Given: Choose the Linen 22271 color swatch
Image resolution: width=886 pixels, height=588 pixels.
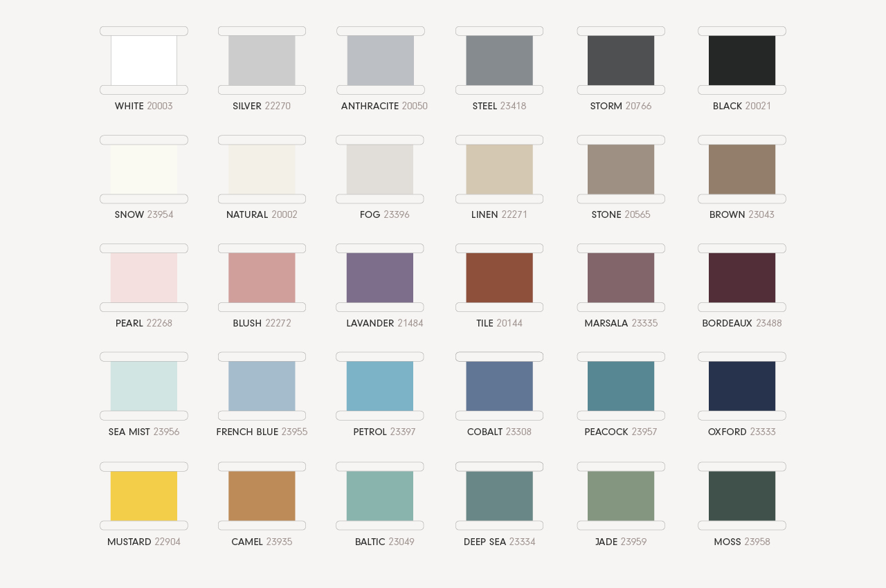Looking at the screenshot, I should click(499, 169).
